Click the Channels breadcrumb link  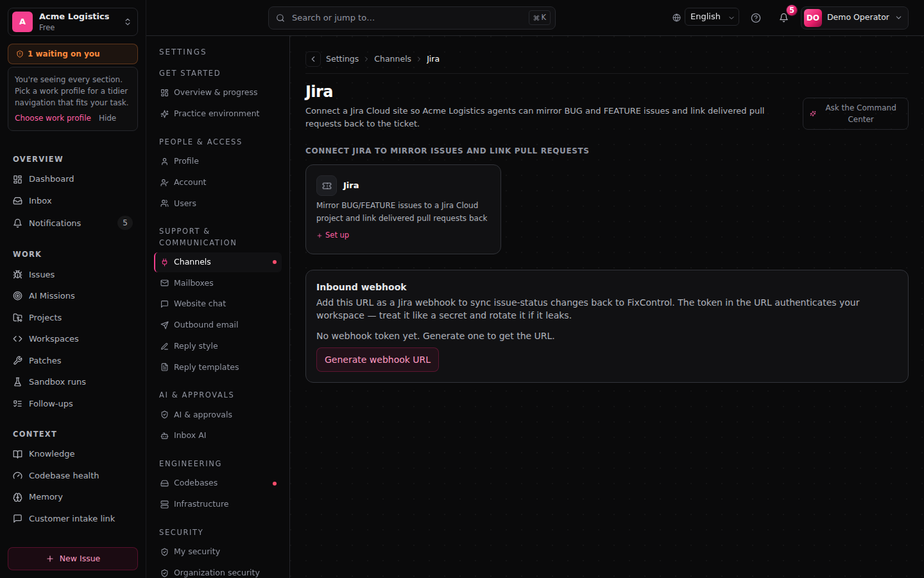click(x=393, y=59)
